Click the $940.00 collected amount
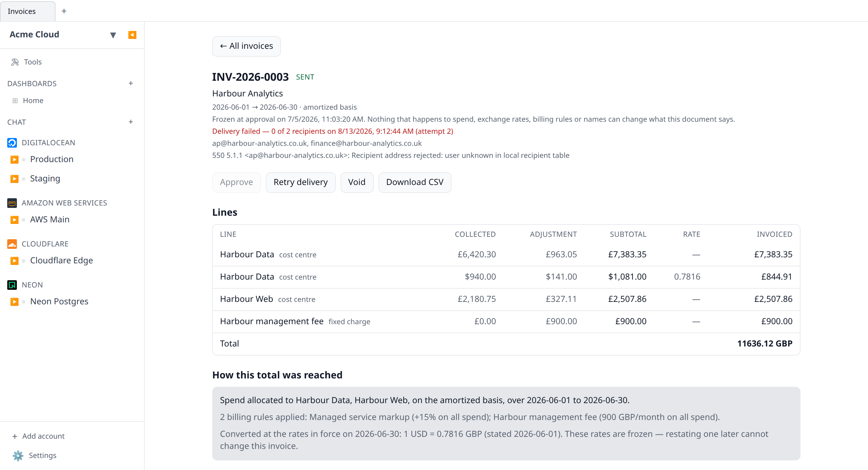The image size is (868, 470). coord(480,277)
